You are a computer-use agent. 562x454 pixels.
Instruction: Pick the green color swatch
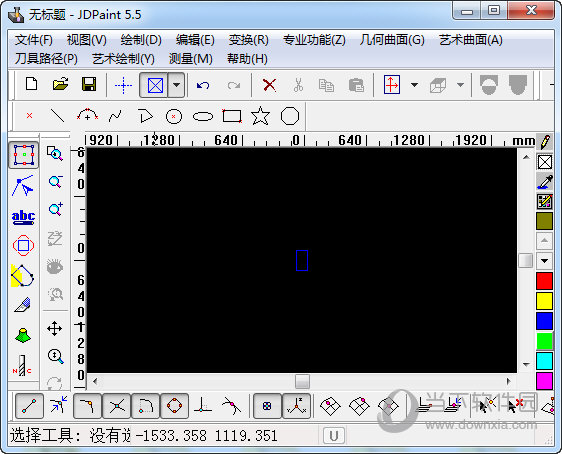tap(544, 341)
